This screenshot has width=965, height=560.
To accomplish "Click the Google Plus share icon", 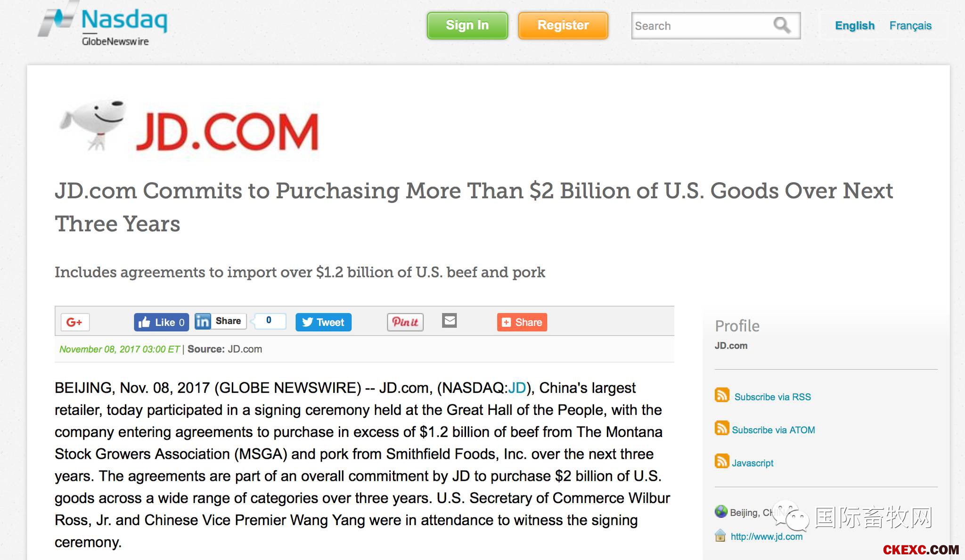I will pyautogui.click(x=75, y=322).
